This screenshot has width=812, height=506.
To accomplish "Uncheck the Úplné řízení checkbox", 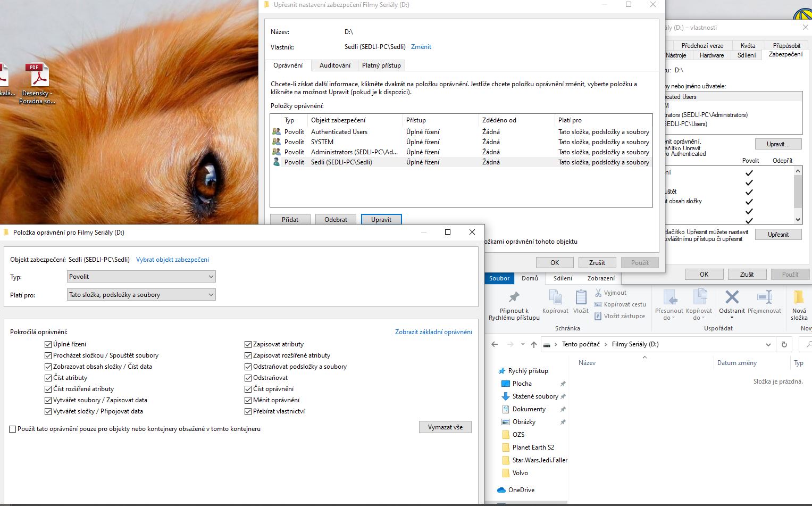I will (48, 345).
